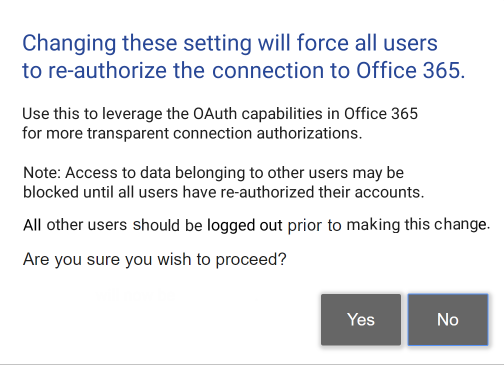Screen dimensions: 504x365
Task: Click the "for more transparent connection authorizations" line
Action: pos(192,133)
